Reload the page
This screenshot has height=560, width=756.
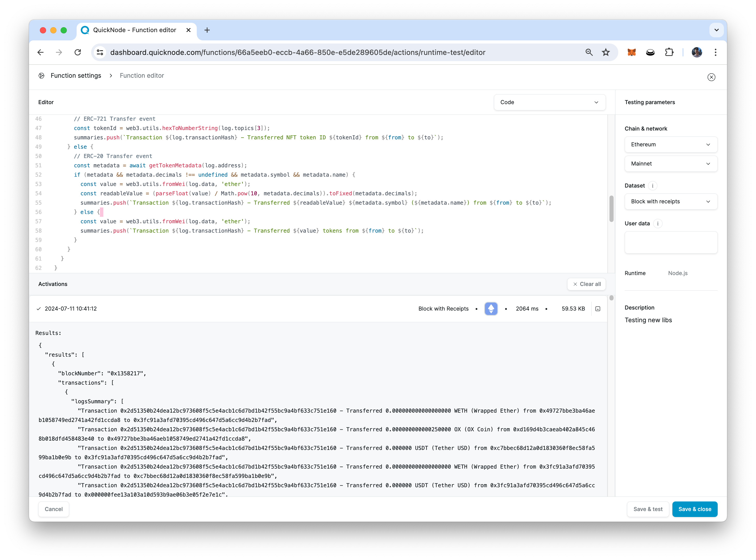78,52
